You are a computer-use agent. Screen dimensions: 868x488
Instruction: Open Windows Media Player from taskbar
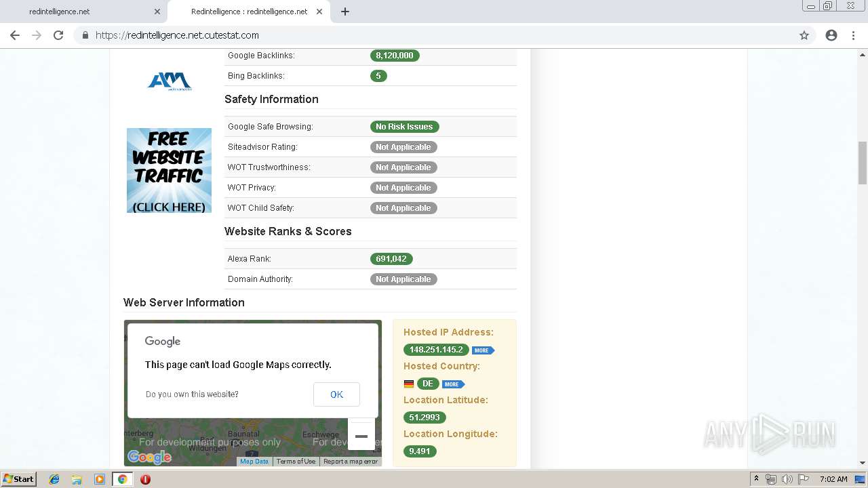(100, 479)
